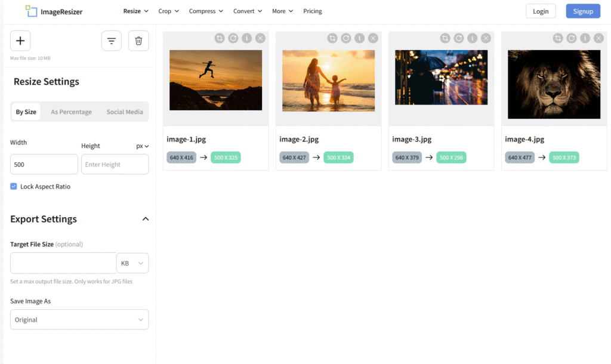Rotate image-2.jpg using its rotate icon
Screen dimensions: 611x364
(347, 38)
